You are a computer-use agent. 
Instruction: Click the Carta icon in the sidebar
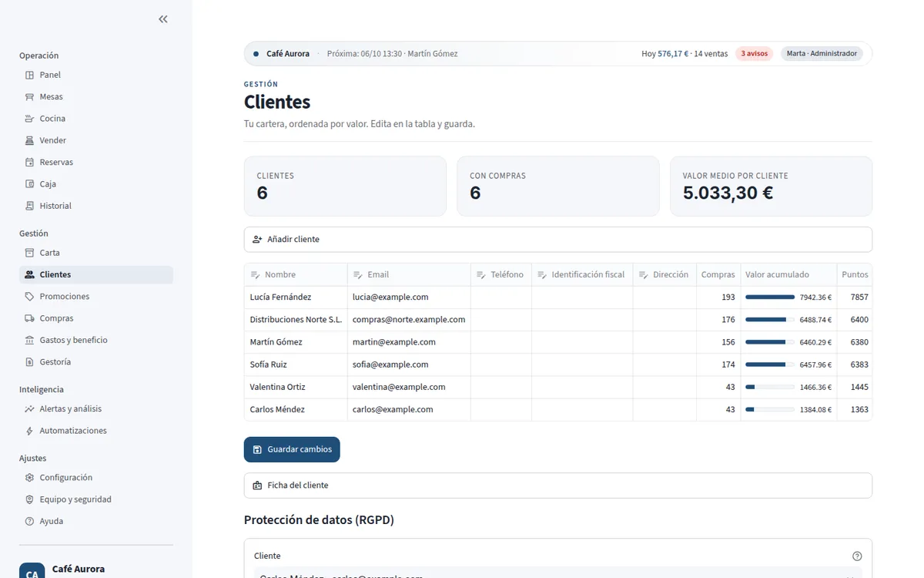point(29,253)
